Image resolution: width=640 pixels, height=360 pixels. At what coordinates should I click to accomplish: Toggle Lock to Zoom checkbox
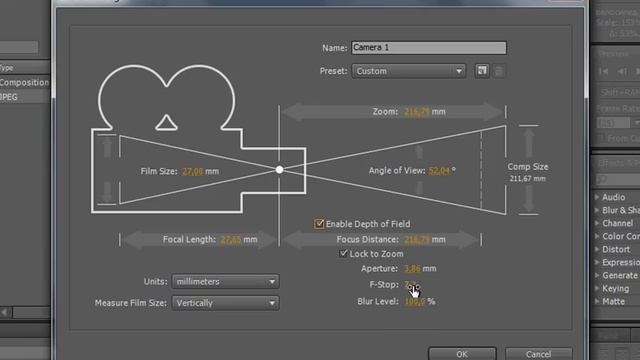point(343,253)
